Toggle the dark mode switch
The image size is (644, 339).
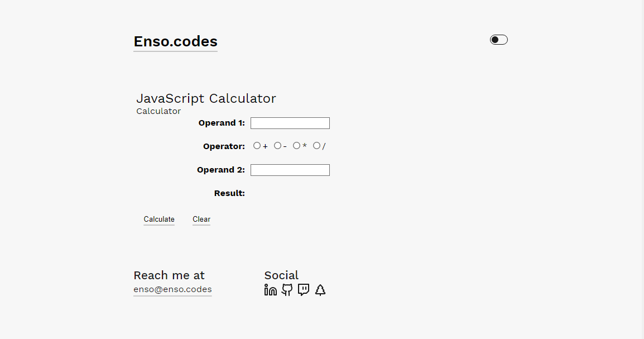tap(499, 40)
